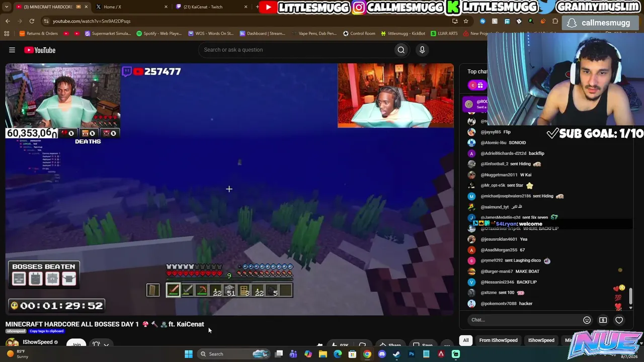
Task: Open the Spotify - Web Player bookmark
Action: 158,34
